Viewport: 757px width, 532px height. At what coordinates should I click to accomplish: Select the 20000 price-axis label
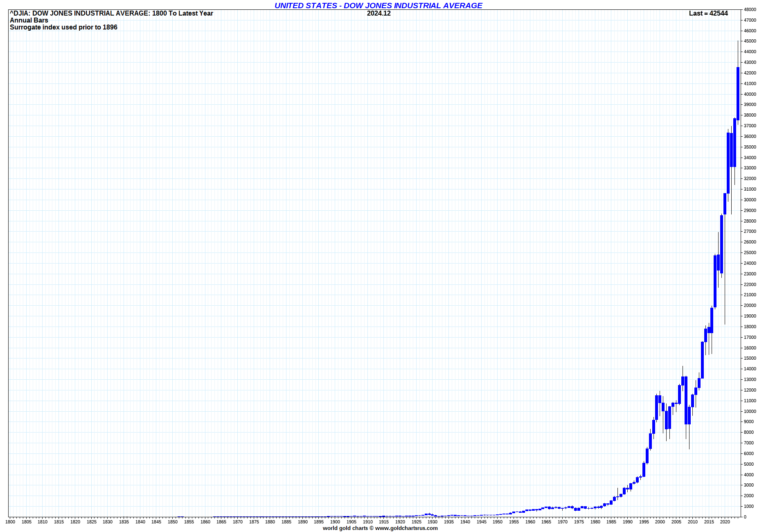pyautogui.click(x=750, y=305)
